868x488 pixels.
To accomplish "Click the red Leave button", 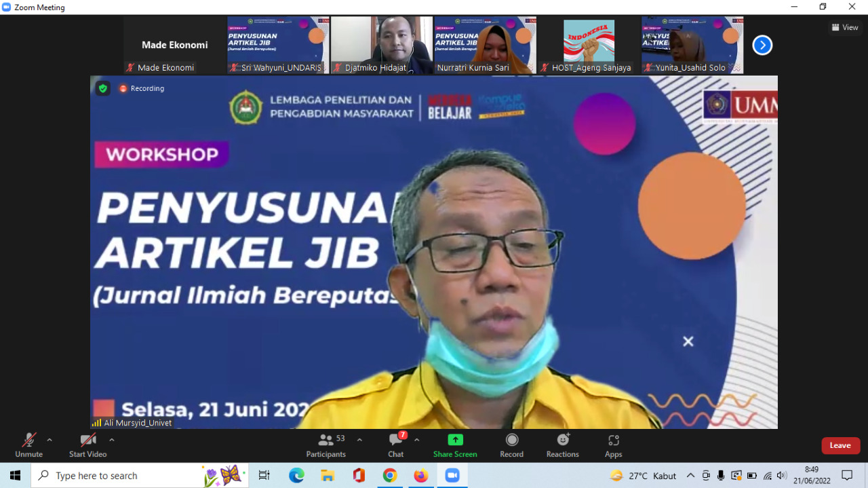I will point(840,446).
